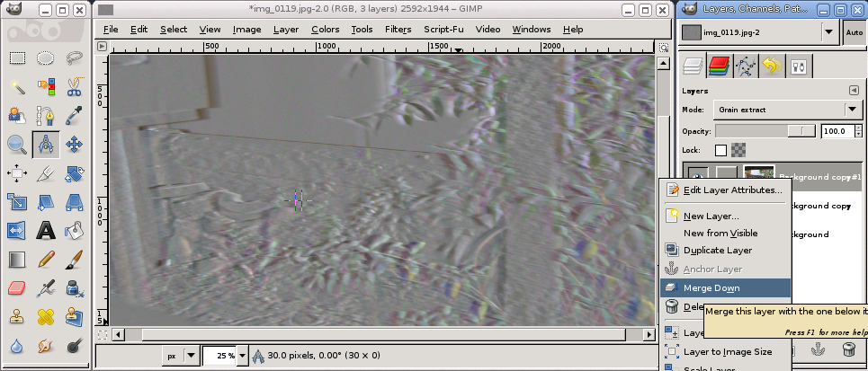The height and width of the screenshot is (371, 868).
Task: Switch to the Channels tab
Action: pos(719,66)
